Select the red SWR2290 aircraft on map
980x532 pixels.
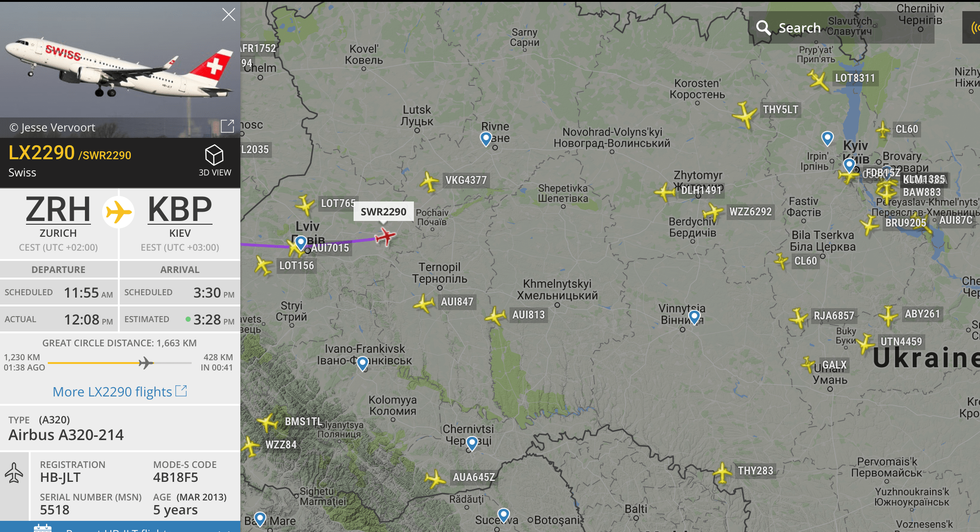click(385, 236)
